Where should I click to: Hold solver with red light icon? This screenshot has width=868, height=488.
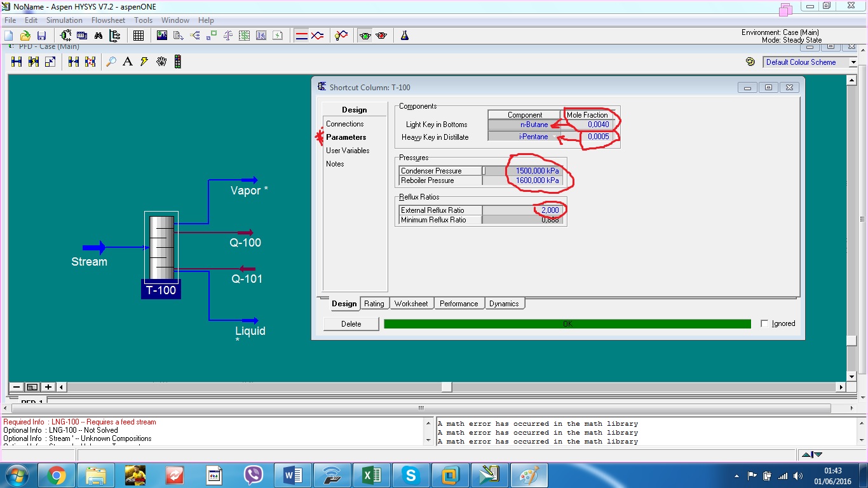tap(381, 36)
